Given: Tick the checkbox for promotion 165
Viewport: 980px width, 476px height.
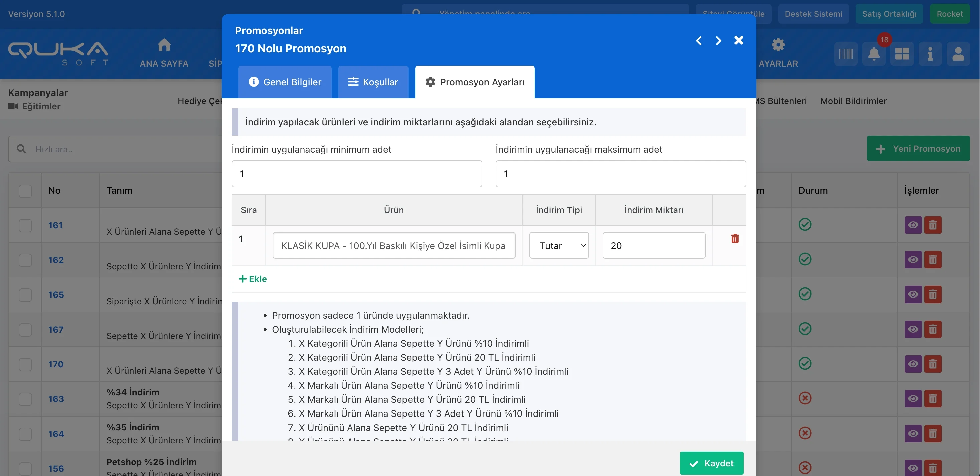Looking at the screenshot, I should point(25,295).
